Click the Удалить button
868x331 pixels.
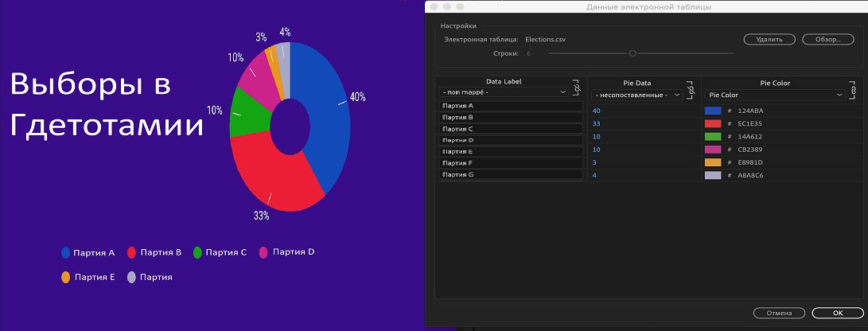click(x=769, y=39)
